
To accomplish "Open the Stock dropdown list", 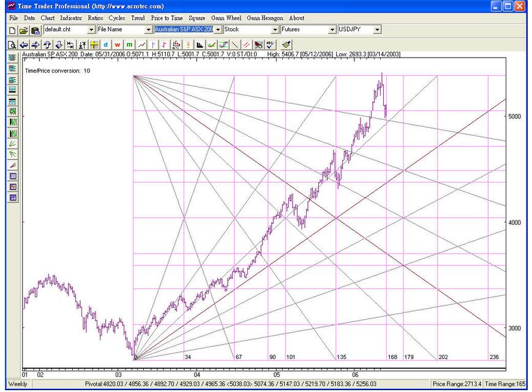I will click(275, 30).
